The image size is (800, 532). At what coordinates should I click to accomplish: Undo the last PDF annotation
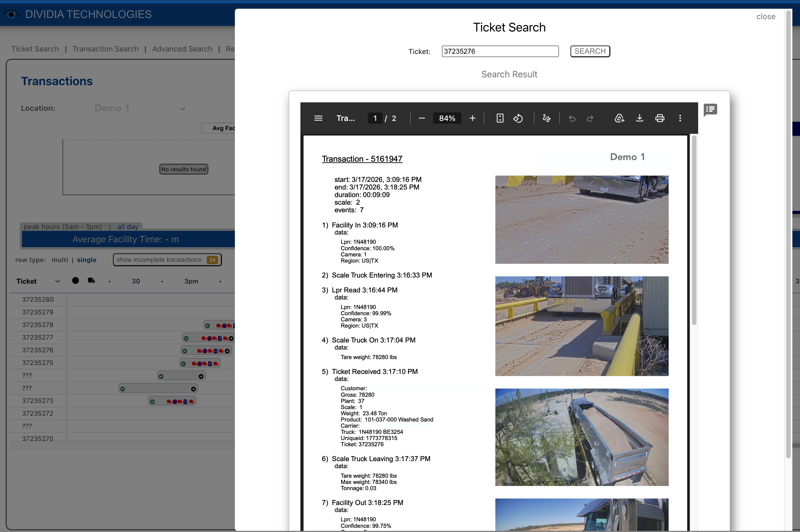point(572,118)
